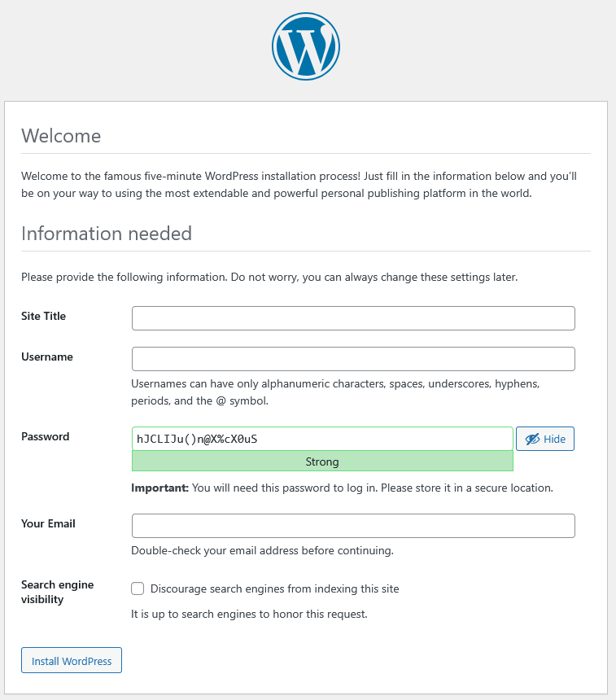Click the Search engine visibility label
This screenshot has height=700, width=616.
57,592
